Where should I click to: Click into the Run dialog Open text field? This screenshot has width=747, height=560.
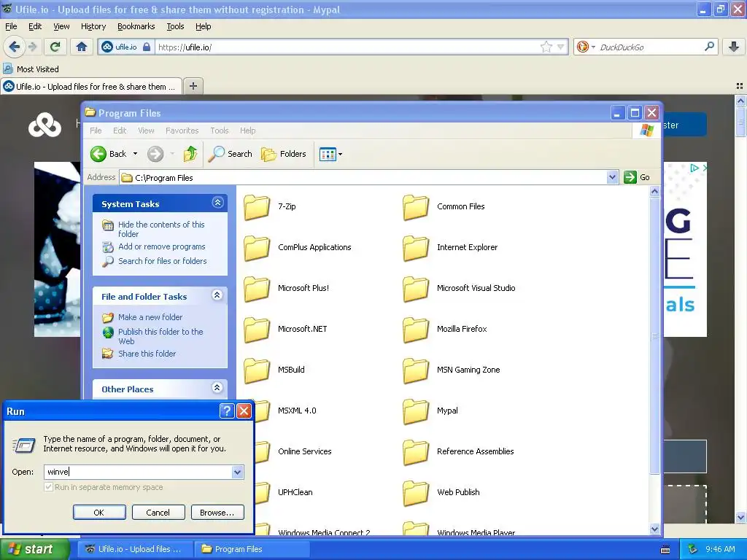(138, 472)
